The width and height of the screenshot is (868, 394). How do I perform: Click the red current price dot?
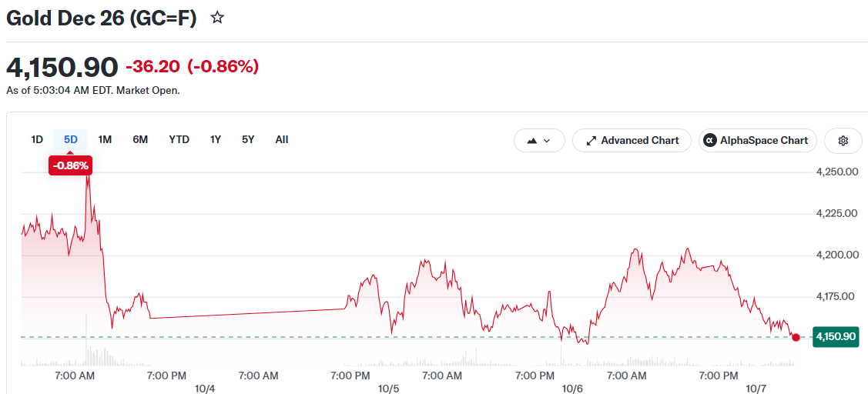click(796, 337)
